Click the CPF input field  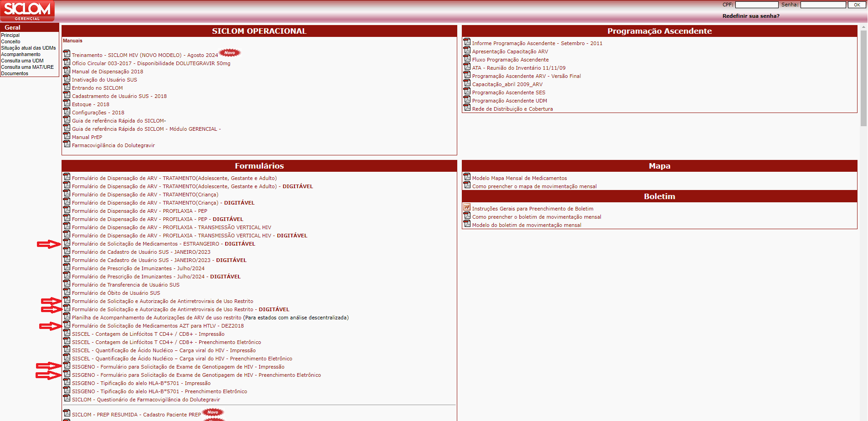click(757, 5)
